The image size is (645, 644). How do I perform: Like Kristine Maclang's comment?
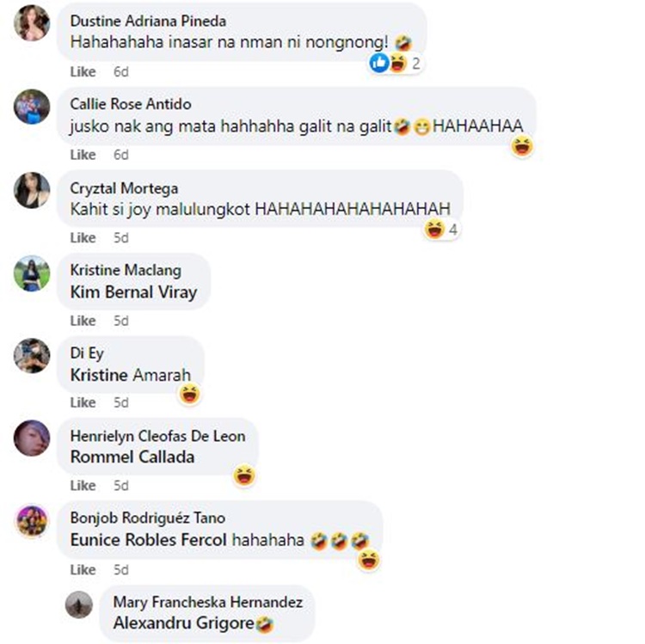(83, 321)
